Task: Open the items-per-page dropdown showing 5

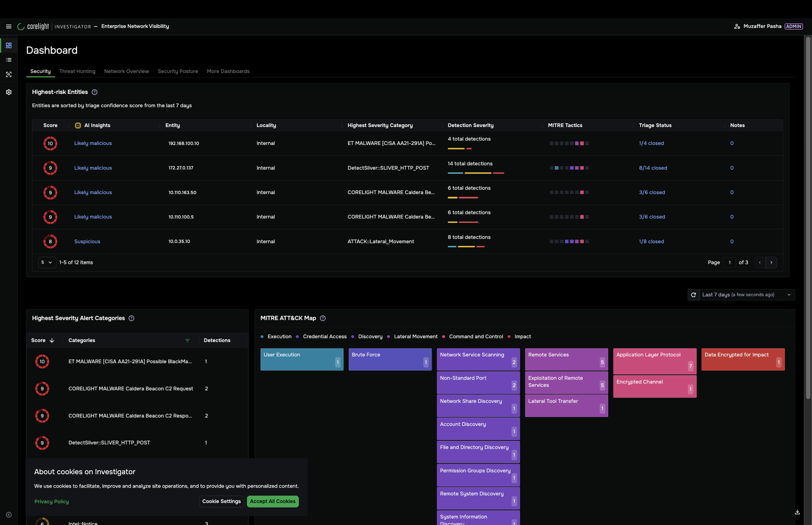Action: (47, 263)
